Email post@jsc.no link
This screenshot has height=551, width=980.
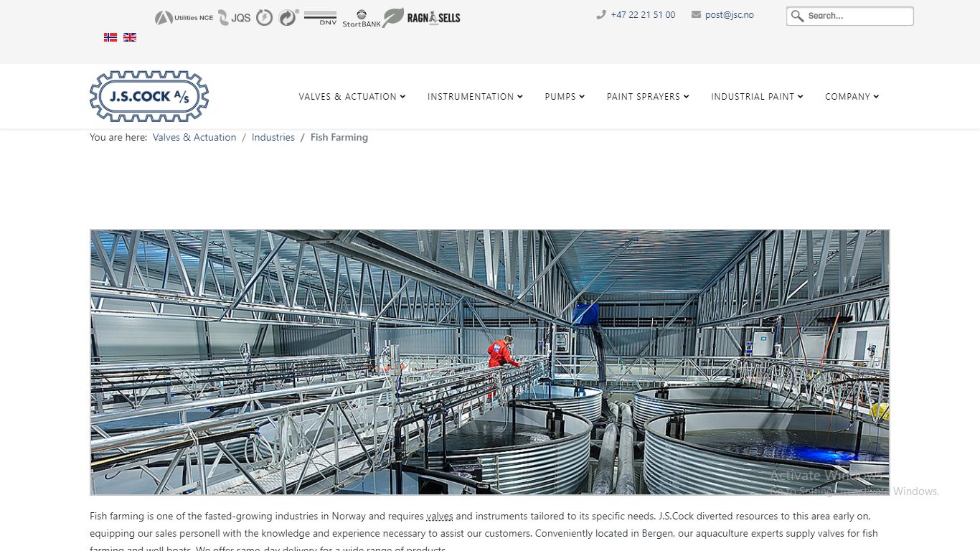click(x=729, y=15)
